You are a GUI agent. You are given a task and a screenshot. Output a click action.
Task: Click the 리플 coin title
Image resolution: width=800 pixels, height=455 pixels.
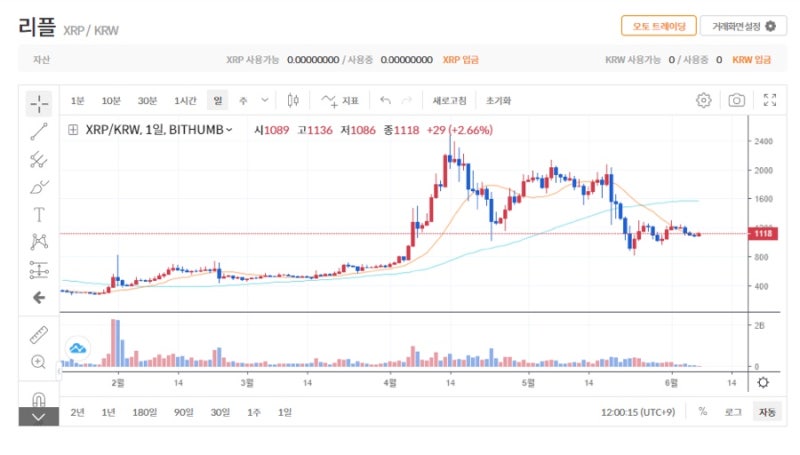37,27
